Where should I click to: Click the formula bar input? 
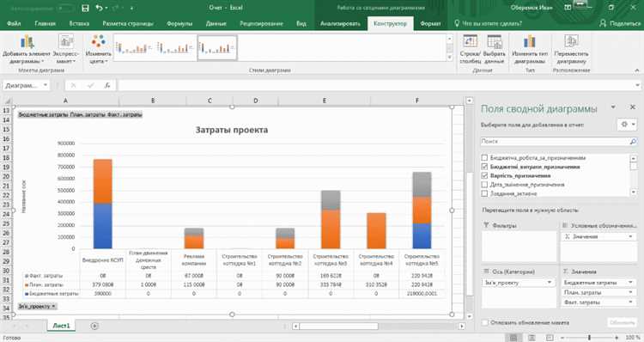375,85
